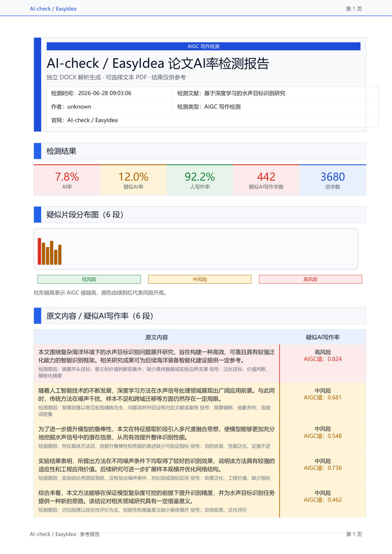Click the 检测时间 2026-06-28 09:03:06 cell
The height and width of the screenshot is (554, 392).
pos(110,93)
